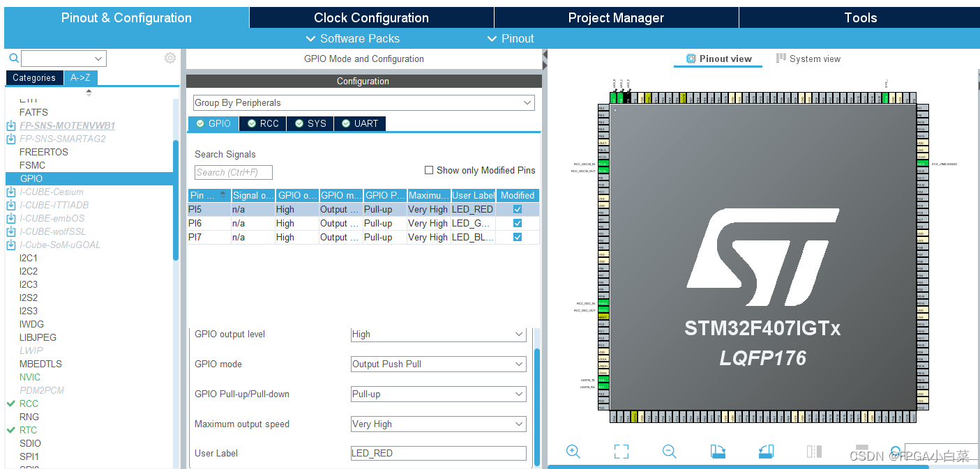Click the Zoom Out icon under pinout view
980x469 pixels.
click(669, 451)
